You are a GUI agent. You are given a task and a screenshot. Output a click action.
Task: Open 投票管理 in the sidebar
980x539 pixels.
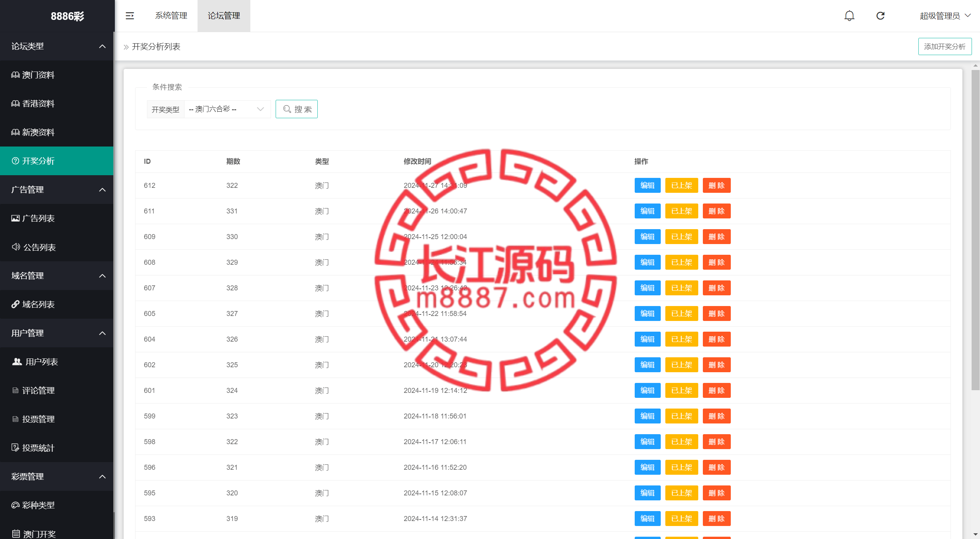[x=57, y=419]
